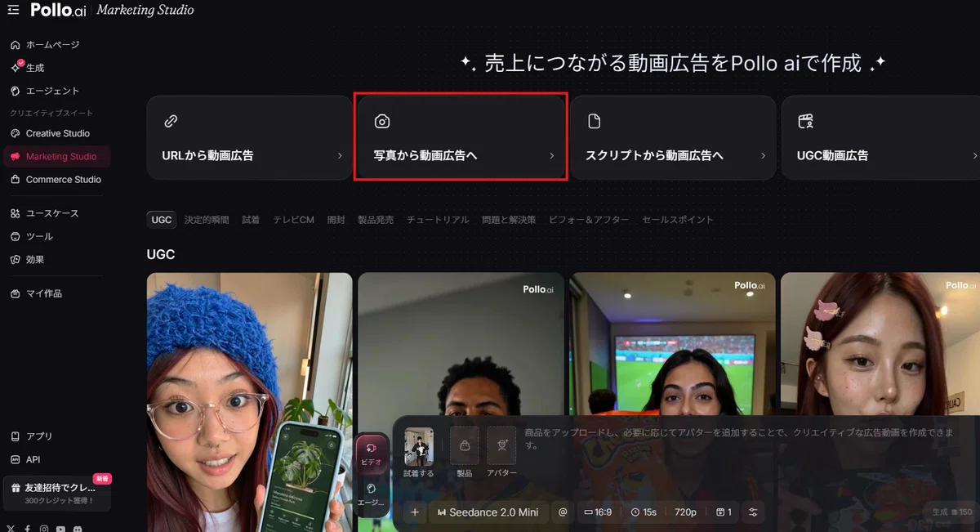Click the chevron on the URLから動画広告 card
This screenshot has height=532, width=980.
341,155
